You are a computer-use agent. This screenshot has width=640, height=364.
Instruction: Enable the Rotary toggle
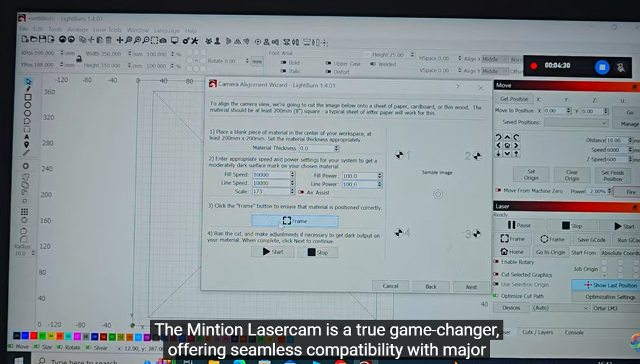click(x=497, y=262)
